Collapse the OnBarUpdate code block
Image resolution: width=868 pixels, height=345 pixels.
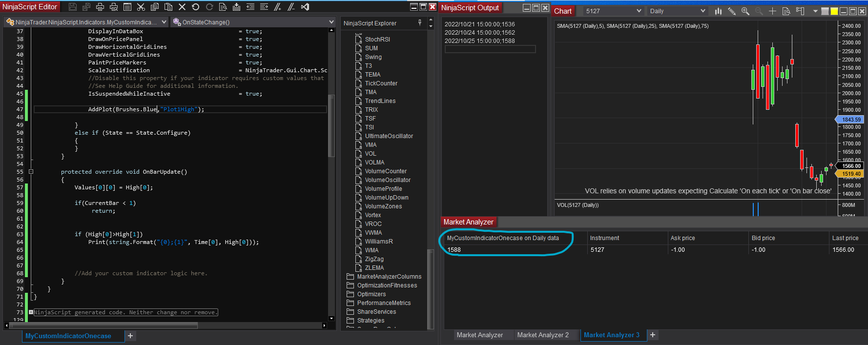click(31, 172)
